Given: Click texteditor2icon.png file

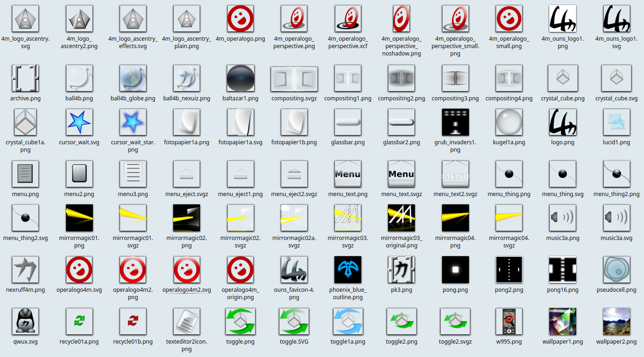Looking at the screenshot, I should [x=187, y=321].
